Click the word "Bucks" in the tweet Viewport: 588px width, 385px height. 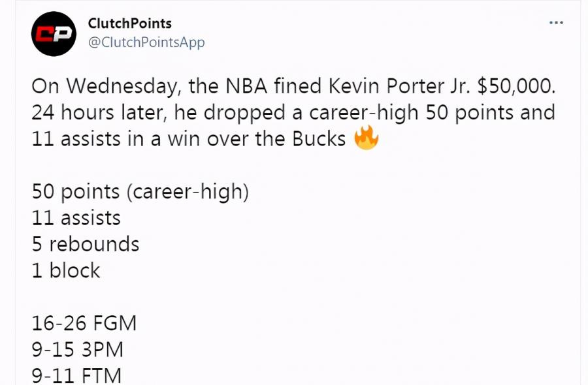[319, 139]
